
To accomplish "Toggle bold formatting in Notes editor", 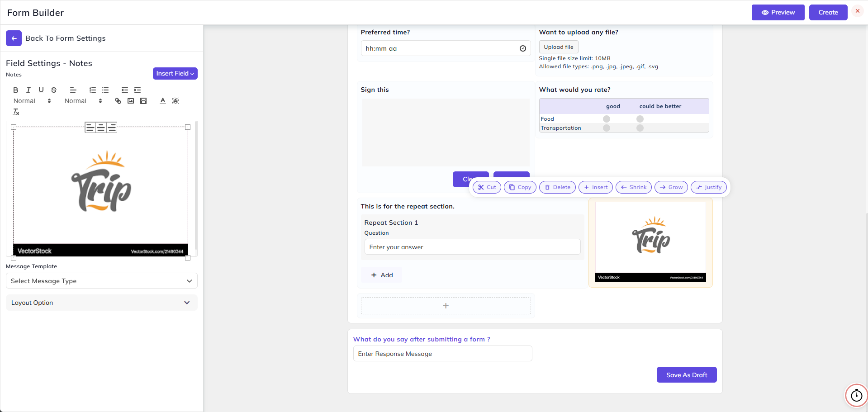I will point(16,90).
